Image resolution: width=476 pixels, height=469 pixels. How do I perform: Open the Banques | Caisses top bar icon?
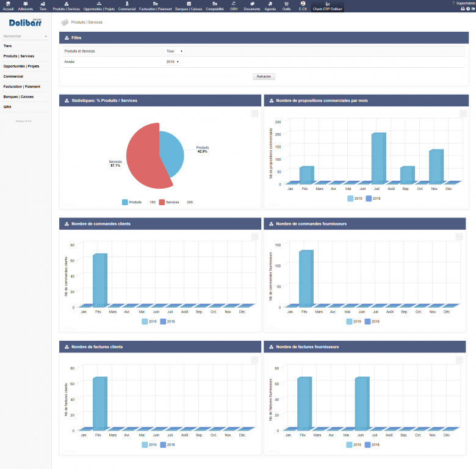pos(189,4)
